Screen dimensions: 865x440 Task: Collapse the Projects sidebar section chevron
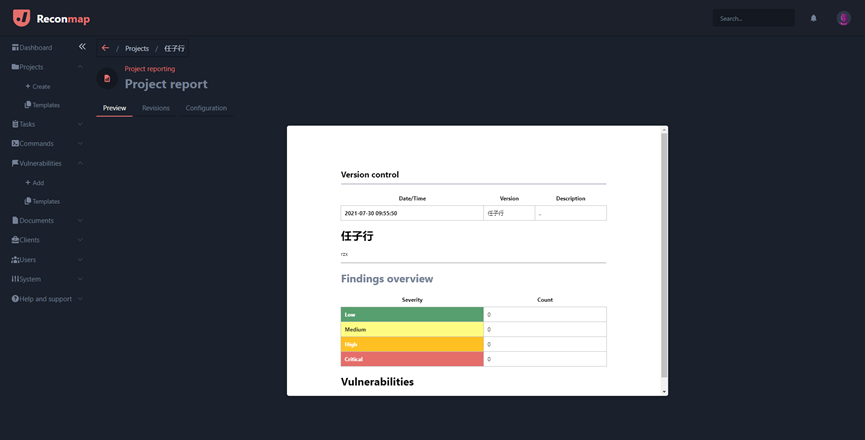coord(80,67)
